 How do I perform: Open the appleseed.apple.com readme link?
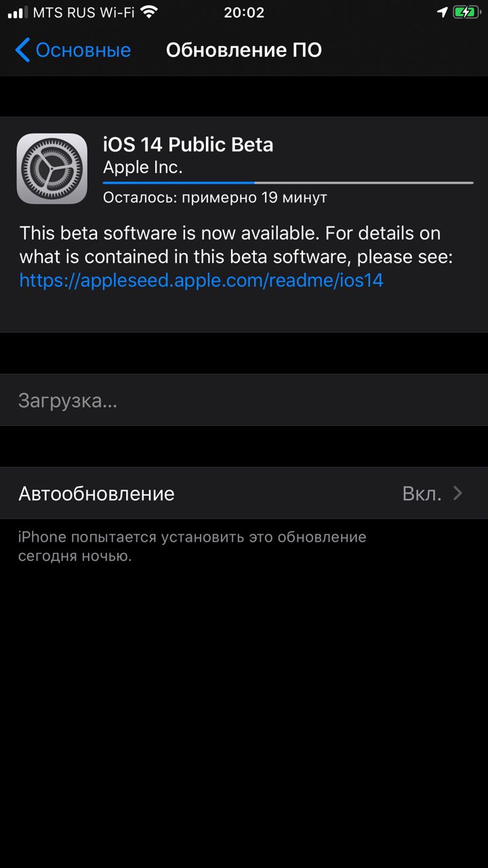pos(201,280)
